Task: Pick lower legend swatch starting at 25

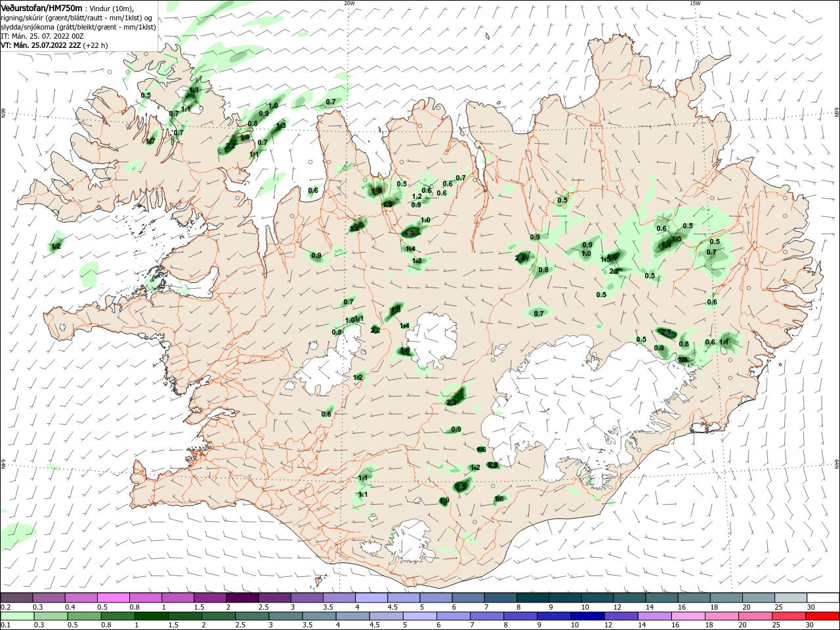Action: (788, 617)
